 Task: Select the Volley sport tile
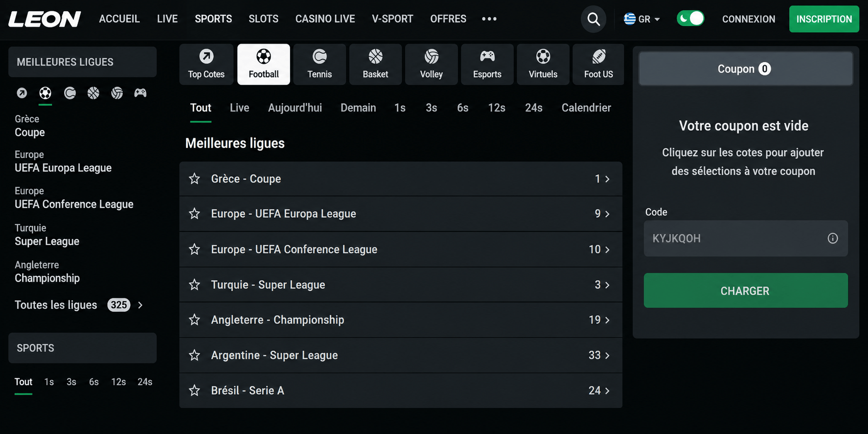[432, 64]
